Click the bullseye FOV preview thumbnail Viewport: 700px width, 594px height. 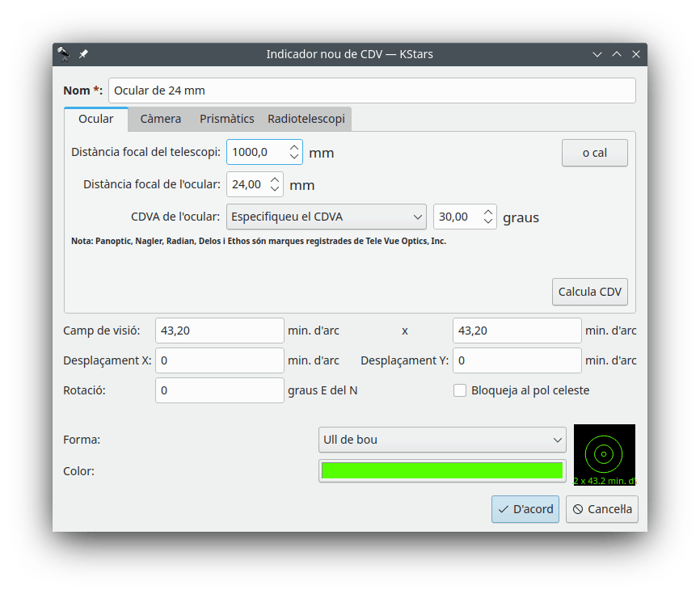(x=604, y=454)
